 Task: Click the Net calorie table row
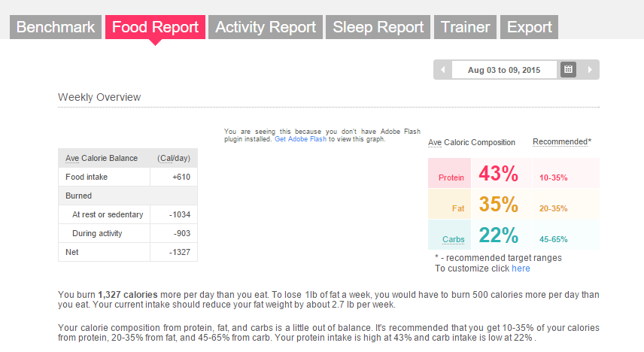point(127,252)
